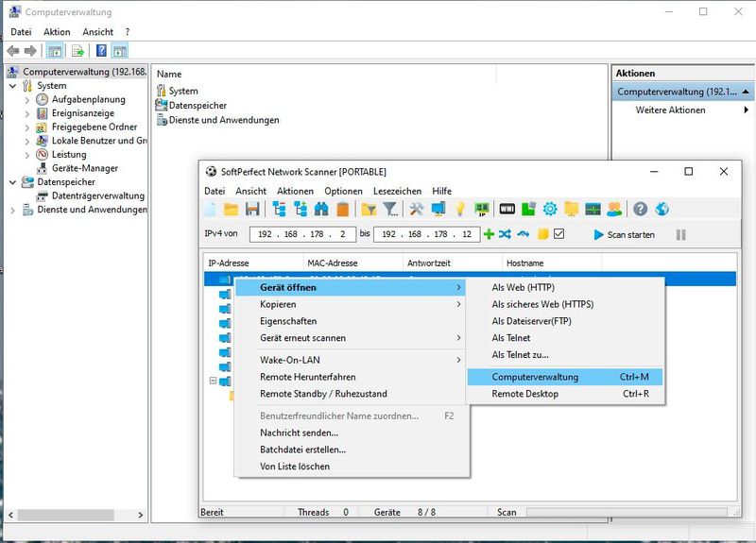The width and height of the screenshot is (756, 543).
Task: Open the grey funnel filter options
Action: [390, 209]
